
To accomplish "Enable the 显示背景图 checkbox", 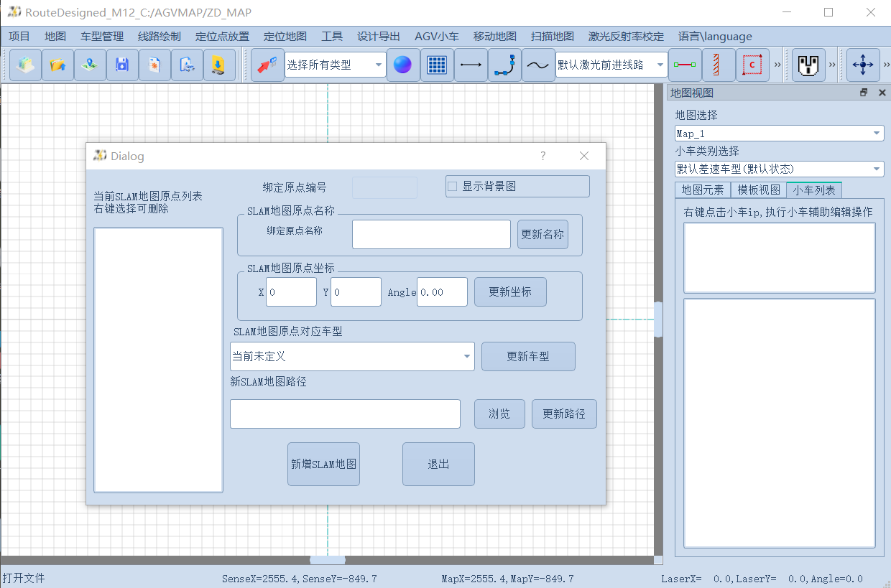I will (453, 186).
